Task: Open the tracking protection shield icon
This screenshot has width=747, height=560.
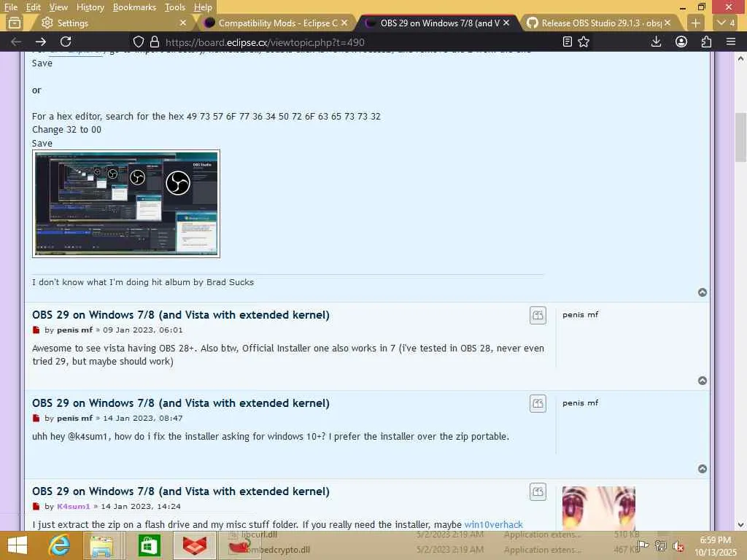Action: [138, 42]
